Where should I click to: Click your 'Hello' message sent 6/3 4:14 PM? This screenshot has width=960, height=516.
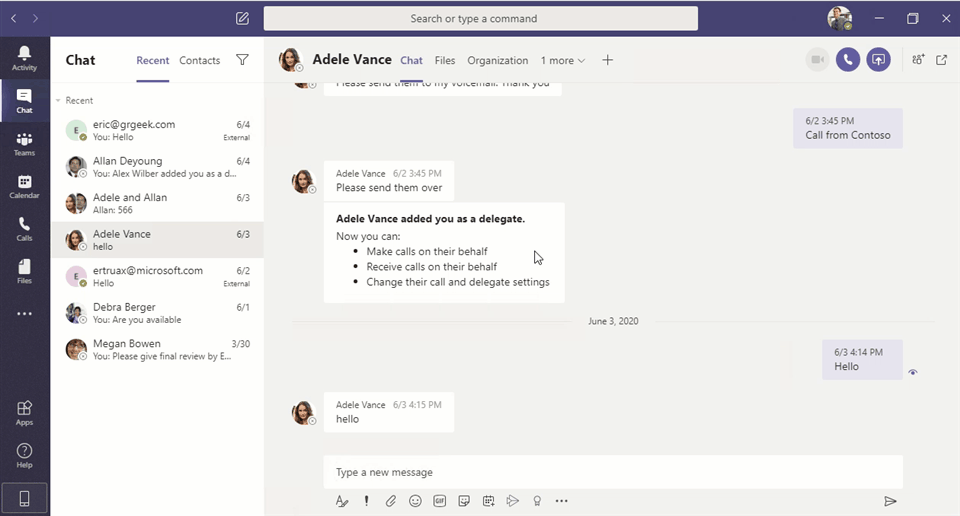862,360
